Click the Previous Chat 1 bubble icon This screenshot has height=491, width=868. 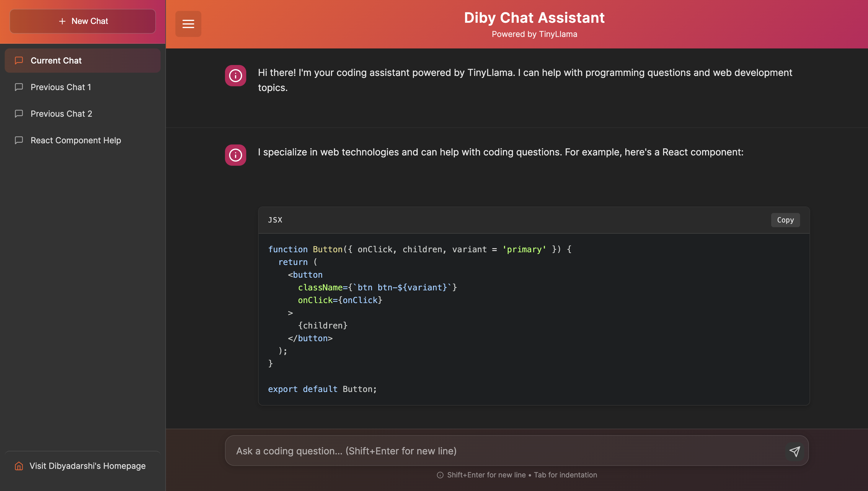[x=19, y=87]
